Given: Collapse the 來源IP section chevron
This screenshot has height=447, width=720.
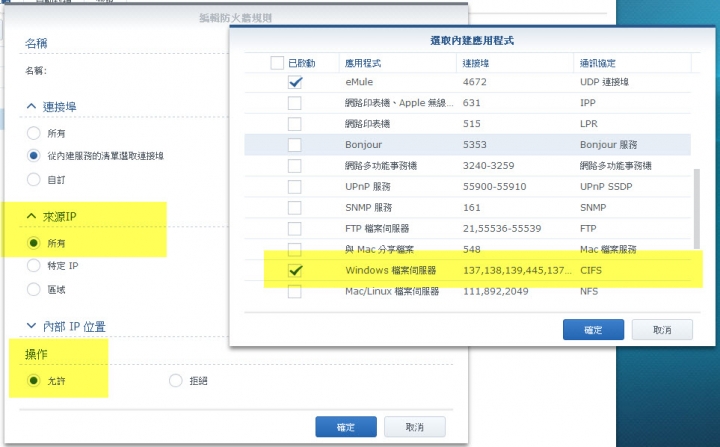Looking at the screenshot, I should click(31, 215).
